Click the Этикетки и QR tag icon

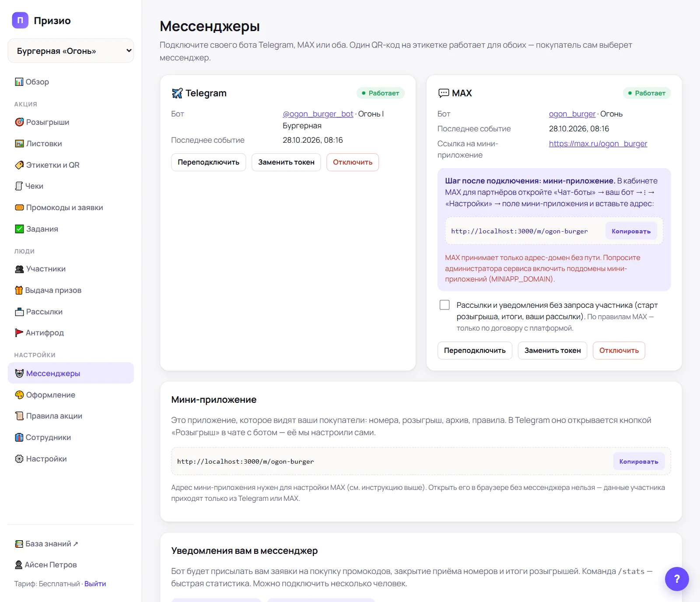[x=19, y=165]
